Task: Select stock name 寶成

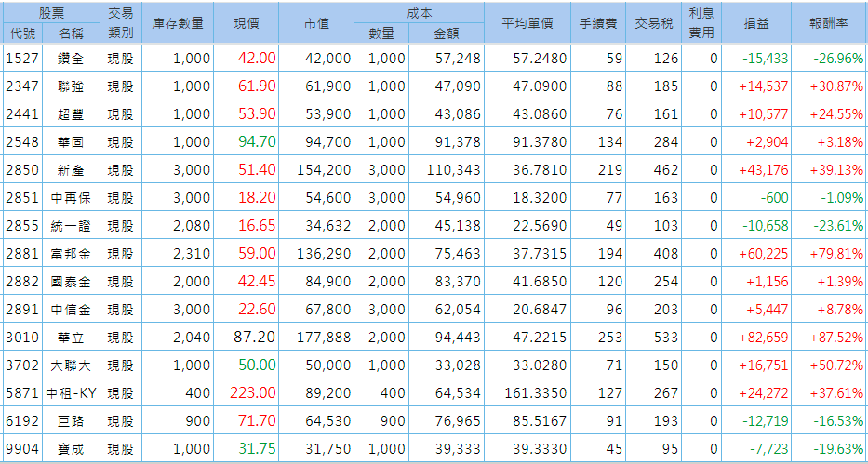Action: (x=71, y=449)
